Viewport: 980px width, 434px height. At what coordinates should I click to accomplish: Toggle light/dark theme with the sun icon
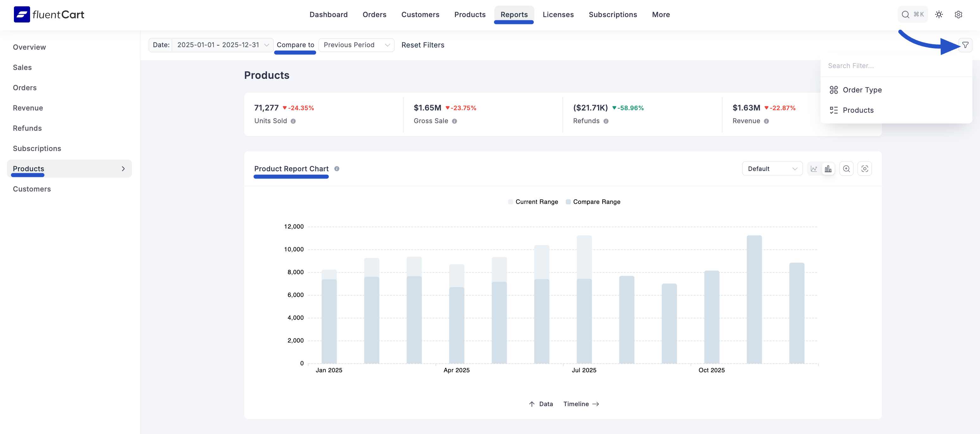[x=939, y=14]
